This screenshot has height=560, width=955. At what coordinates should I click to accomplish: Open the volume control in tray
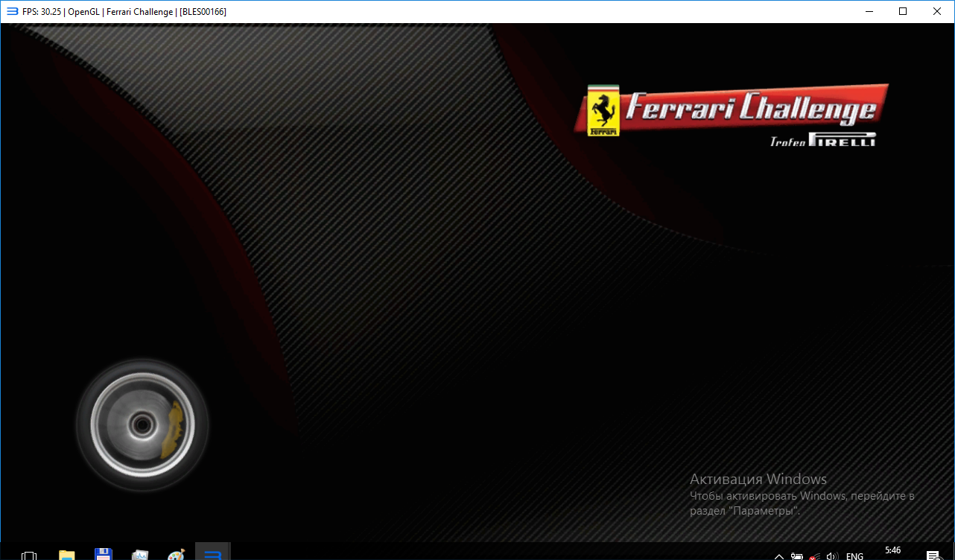tap(833, 556)
